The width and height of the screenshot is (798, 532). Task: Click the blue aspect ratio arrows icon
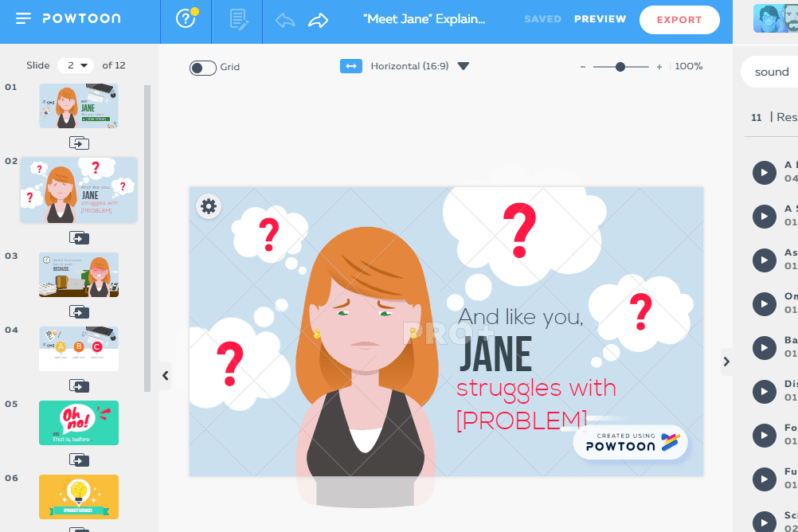point(351,66)
